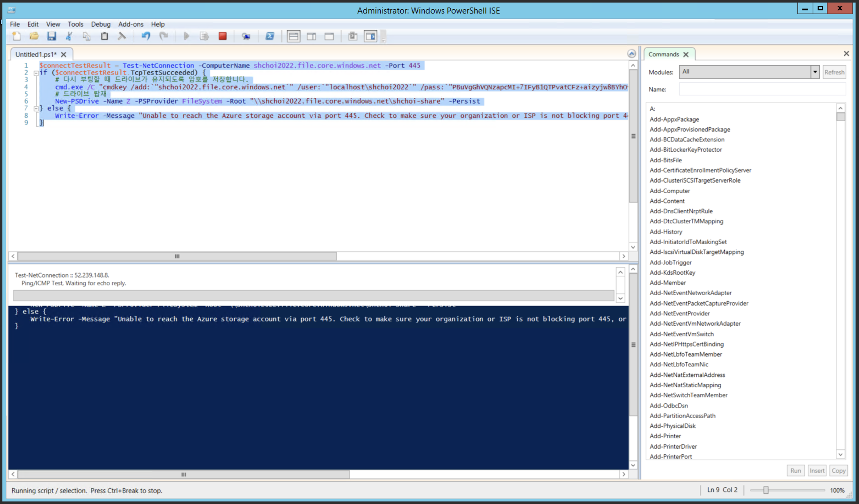The height and width of the screenshot is (504, 859).
Task: Click the Start PowerShell.exe icon
Action: tap(270, 36)
